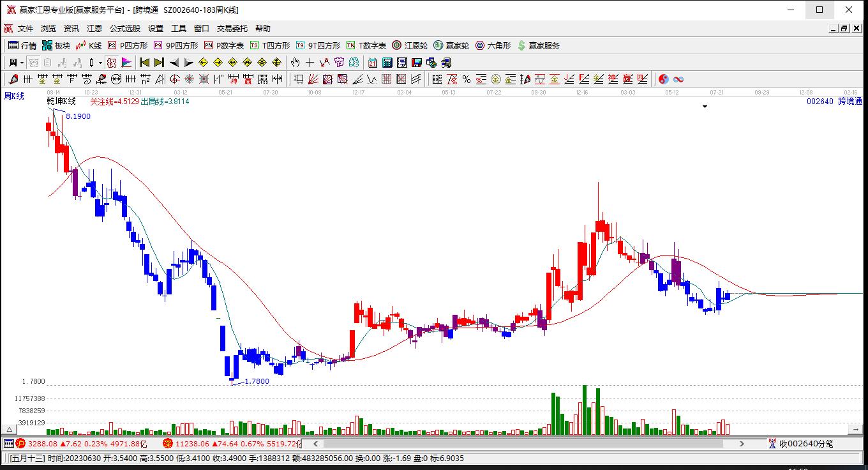Launch the 赢家轮 wheel tool
The height and width of the screenshot is (470, 868).
451,45
